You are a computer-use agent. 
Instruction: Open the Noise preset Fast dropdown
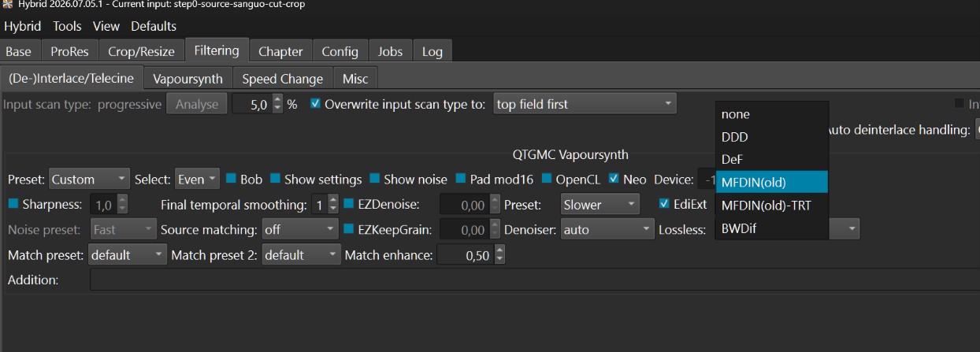(124, 230)
